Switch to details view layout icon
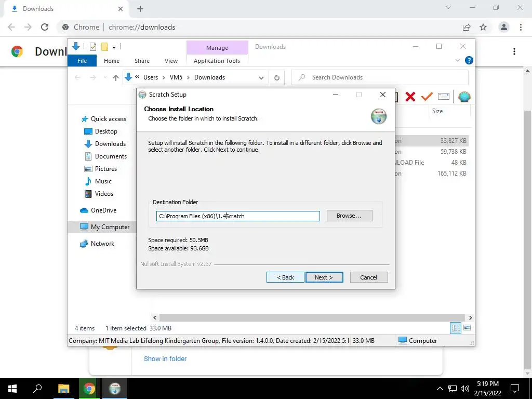 456,328
